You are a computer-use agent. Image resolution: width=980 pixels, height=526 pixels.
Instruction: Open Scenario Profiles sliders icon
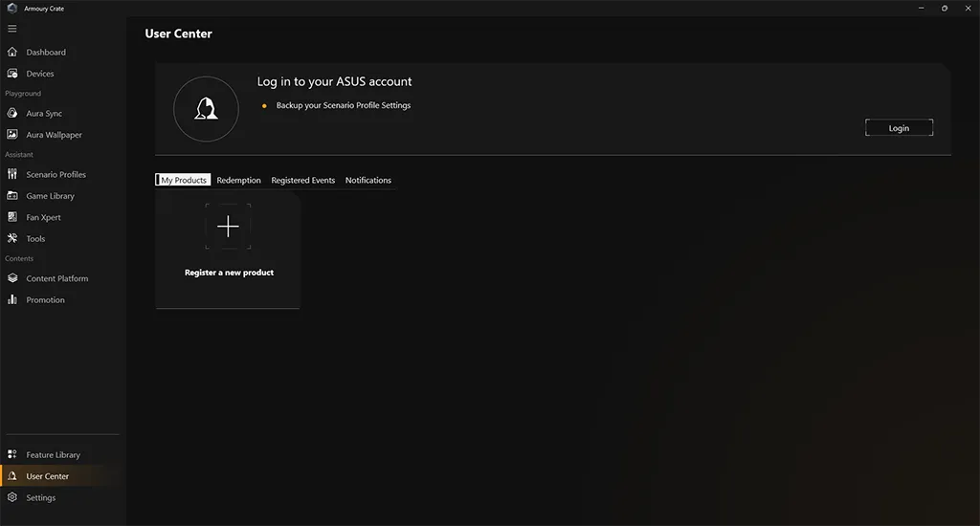(12, 174)
